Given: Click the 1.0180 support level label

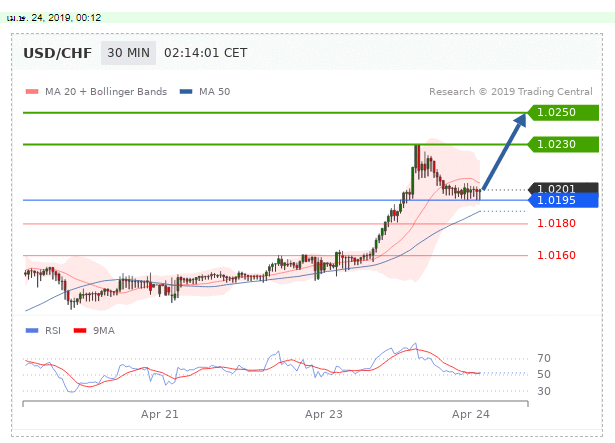Looking at the screenshot, I should [556, 224].
